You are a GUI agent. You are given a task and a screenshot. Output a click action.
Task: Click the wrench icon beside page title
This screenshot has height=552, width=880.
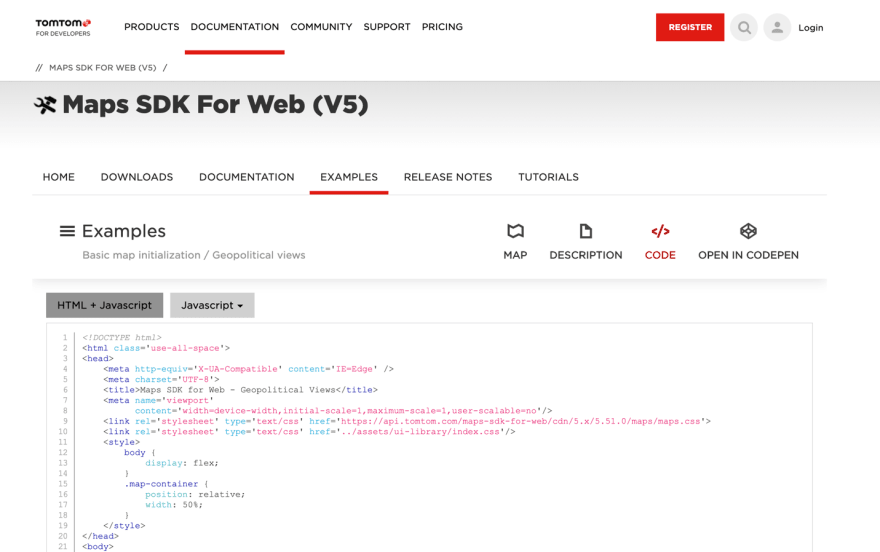point(45,105)
